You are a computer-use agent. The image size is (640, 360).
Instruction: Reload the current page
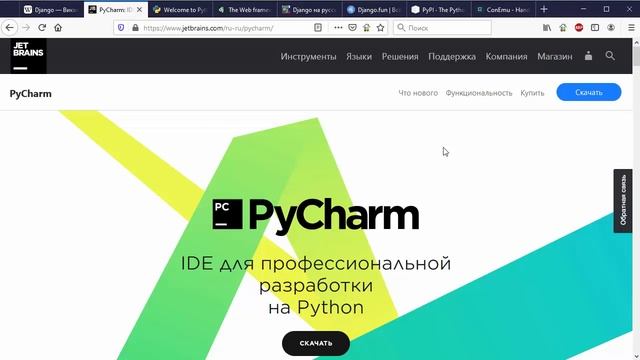click(x=42, y=28)
